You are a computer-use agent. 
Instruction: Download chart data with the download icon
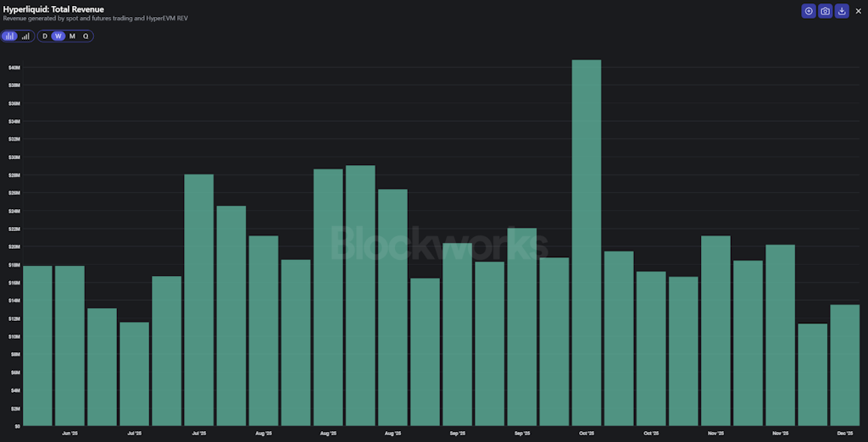coord(841,11)
